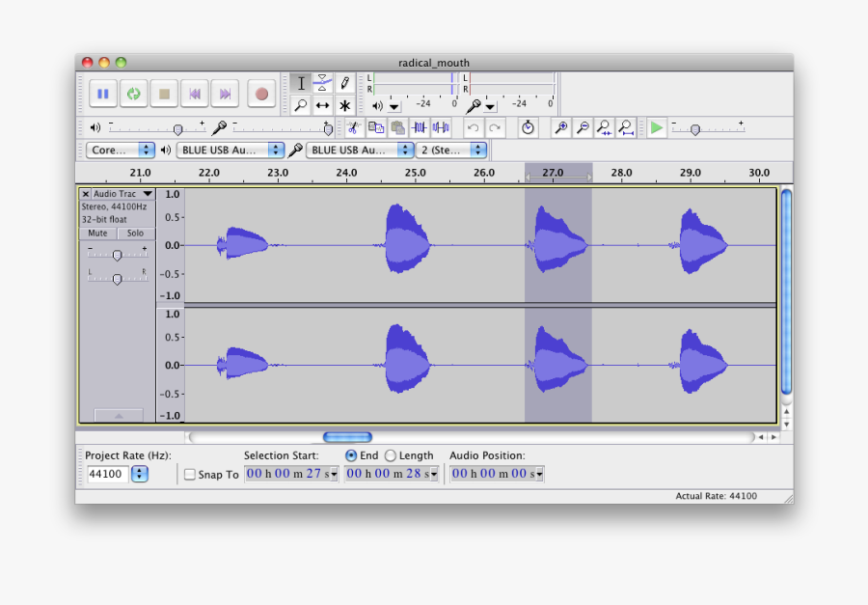Adjust the track gain slider

118,254
